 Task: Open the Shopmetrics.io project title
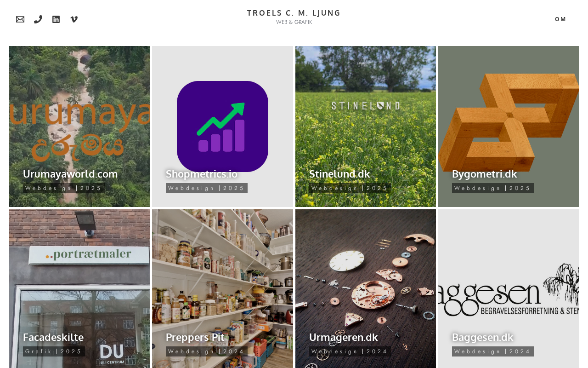click(x=202, y=174)
